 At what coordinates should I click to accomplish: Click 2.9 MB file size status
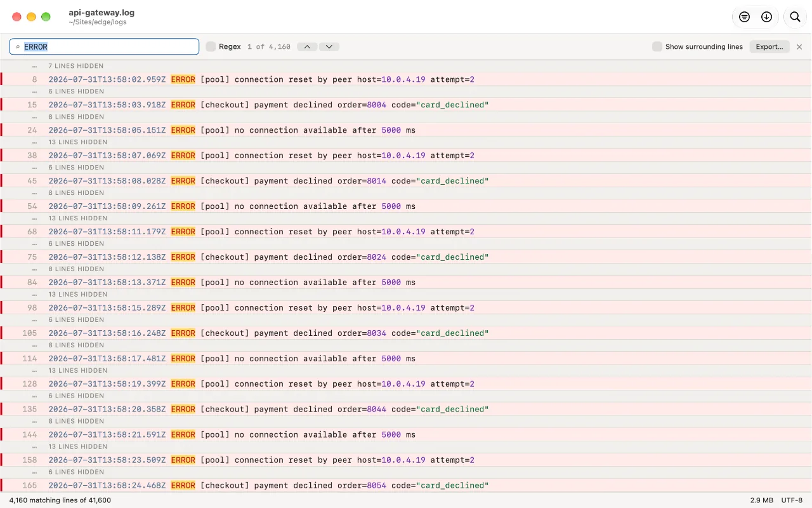coord(761,500)
